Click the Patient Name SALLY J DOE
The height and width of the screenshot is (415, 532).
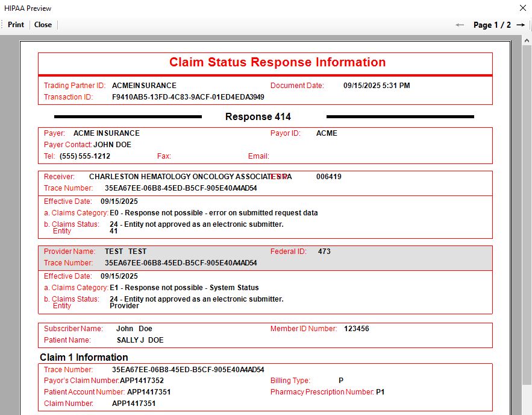coord(140,340)
